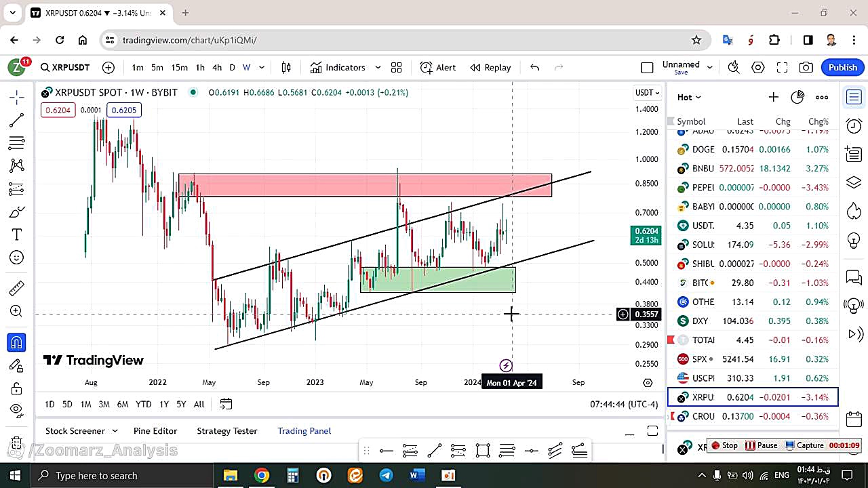Toggle the magnet mode tool

[17, 342]
